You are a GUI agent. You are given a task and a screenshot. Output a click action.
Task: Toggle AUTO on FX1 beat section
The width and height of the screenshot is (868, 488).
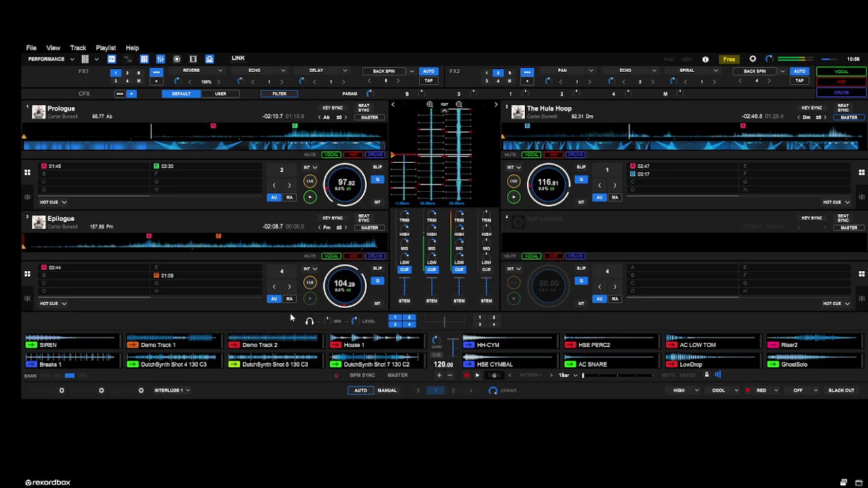(x=429, y=71)
